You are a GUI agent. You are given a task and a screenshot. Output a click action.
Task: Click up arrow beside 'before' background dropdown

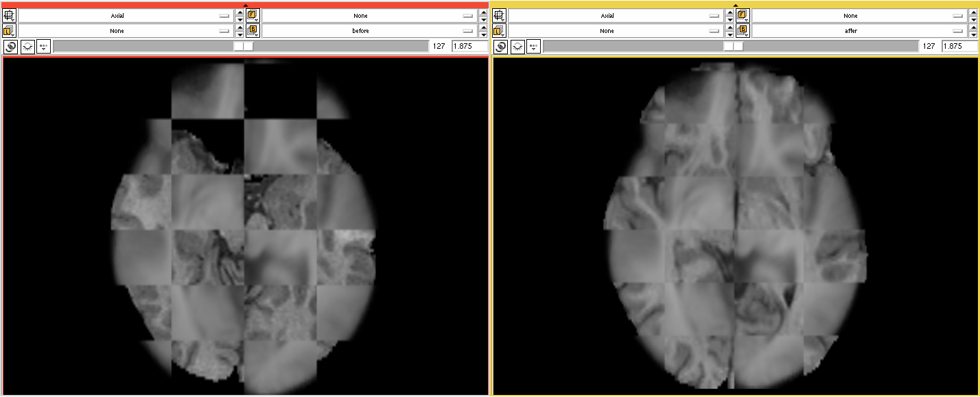(483, 27)
